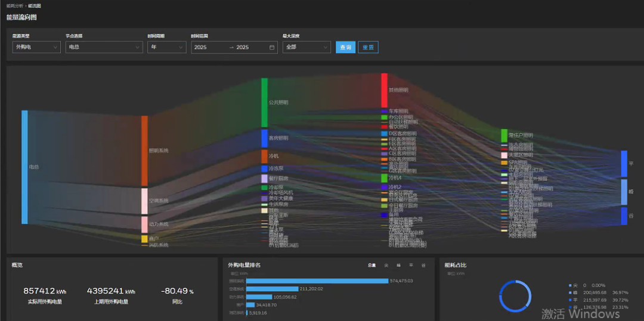Toggle the 峰 legend marker in 能耗占比
This screenshot has width=644, height=321.
coord(570,292)
